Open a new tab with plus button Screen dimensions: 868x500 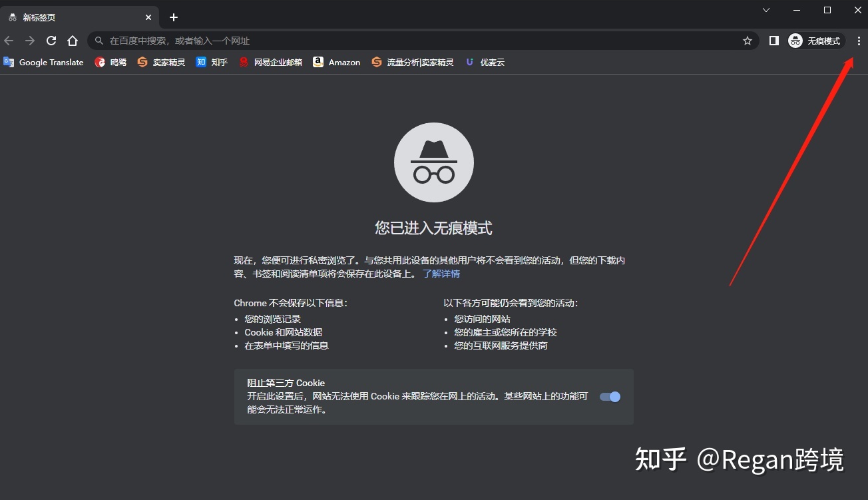[174, 17]
